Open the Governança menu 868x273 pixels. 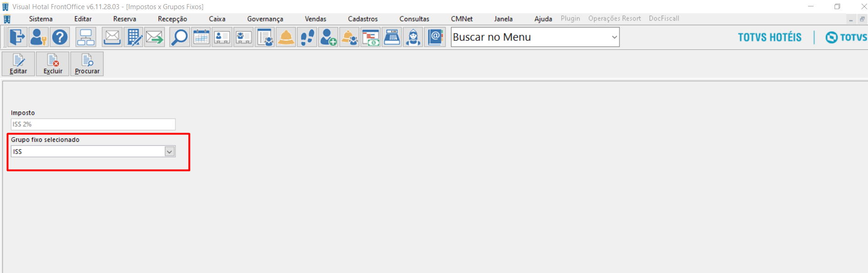(265, 19)
